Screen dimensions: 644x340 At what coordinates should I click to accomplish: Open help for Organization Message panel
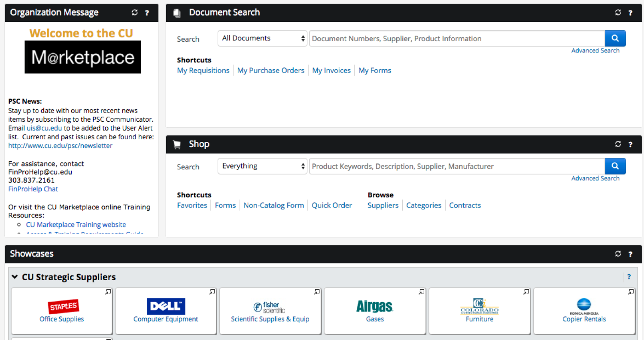147,13
